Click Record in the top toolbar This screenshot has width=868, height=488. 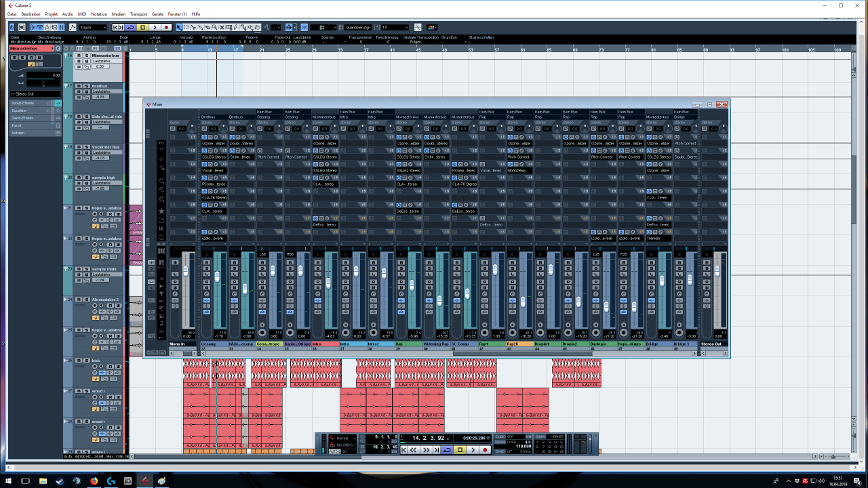pyautogui.click(x=166, y=27)
